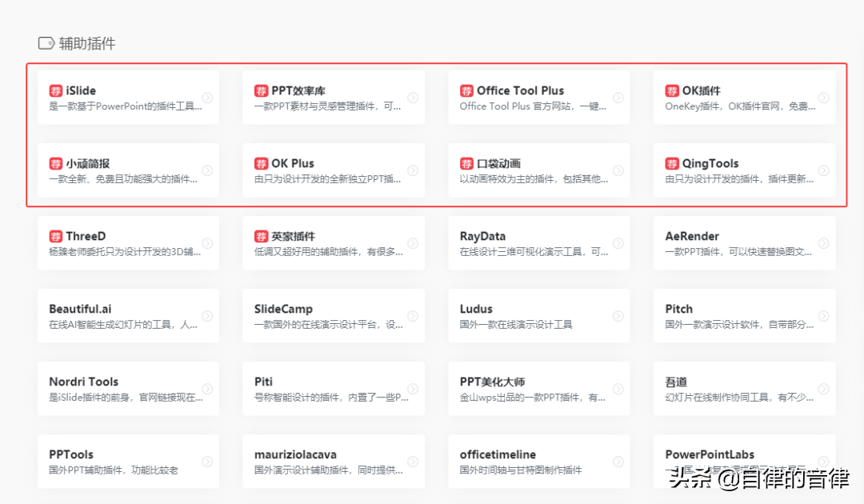Click the arrow icon on AeRender card
This screenshot has height=504, width=864.
tap(824, 243)
